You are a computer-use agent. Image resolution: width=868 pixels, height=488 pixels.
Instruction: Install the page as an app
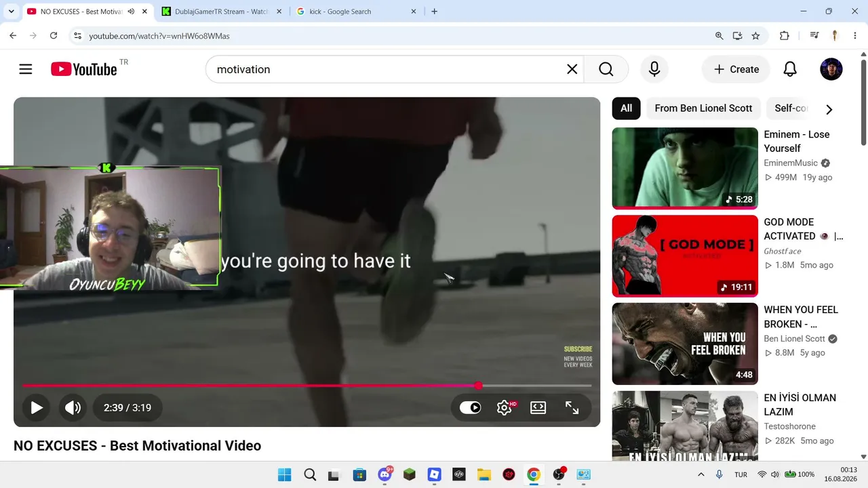[737, 36]
